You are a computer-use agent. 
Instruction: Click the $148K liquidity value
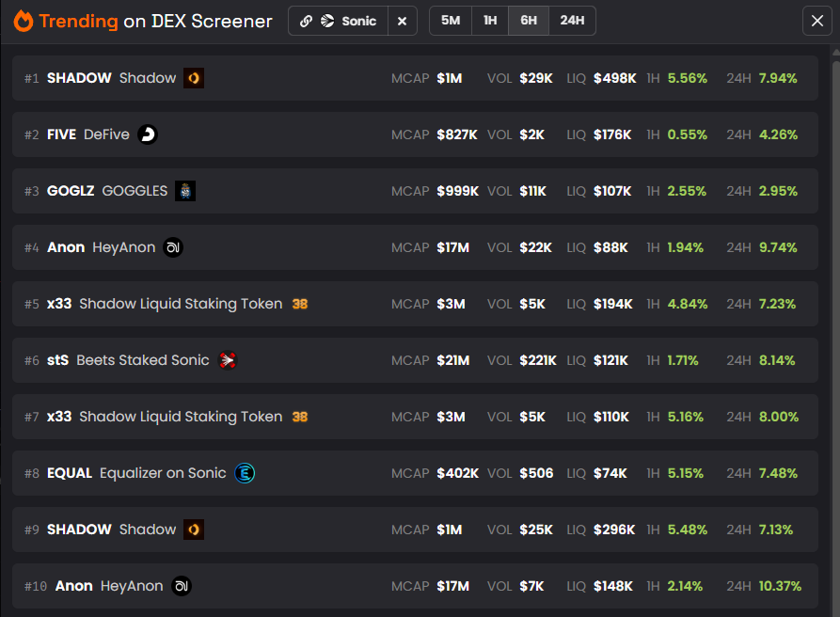pyautogui.click(x=613, y=586)
